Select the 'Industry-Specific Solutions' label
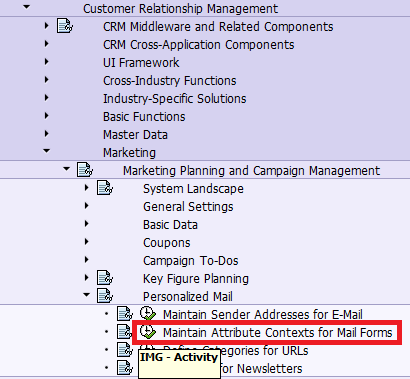 pos(175,99)
